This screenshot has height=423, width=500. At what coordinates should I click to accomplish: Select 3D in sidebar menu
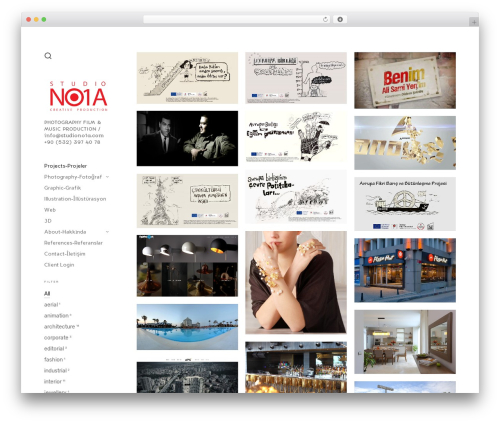[x=48, y=221]
